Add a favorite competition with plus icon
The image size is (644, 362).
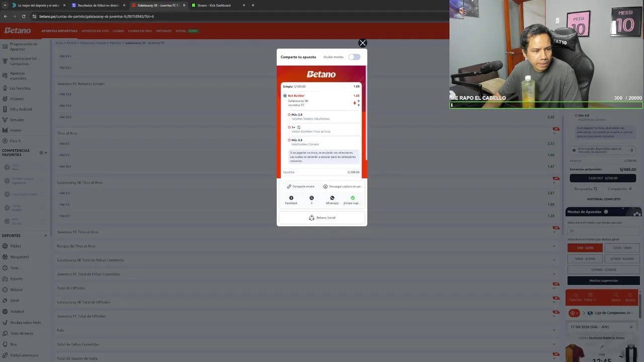(x=41, y=152)
